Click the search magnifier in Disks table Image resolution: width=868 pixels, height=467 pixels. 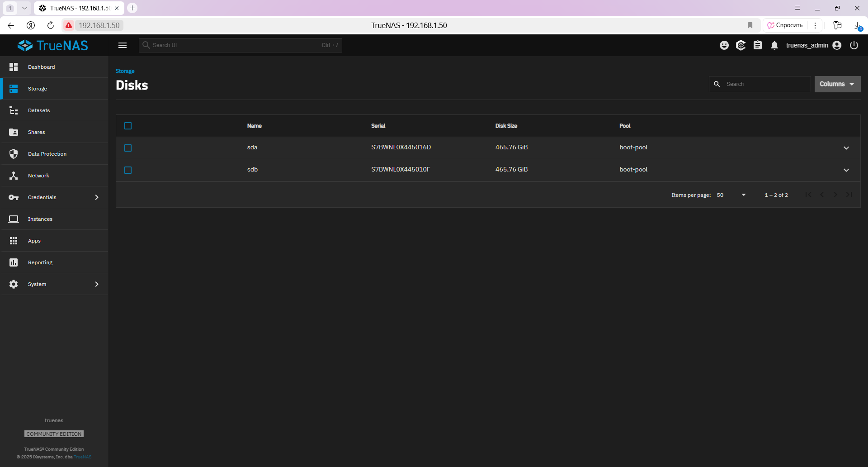717,84
